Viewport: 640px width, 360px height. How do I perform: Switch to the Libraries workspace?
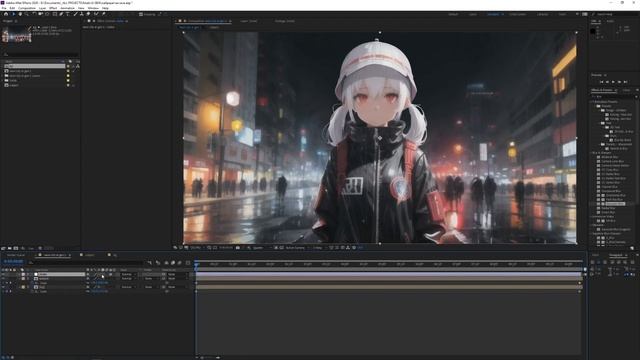(x=542, y=14)
